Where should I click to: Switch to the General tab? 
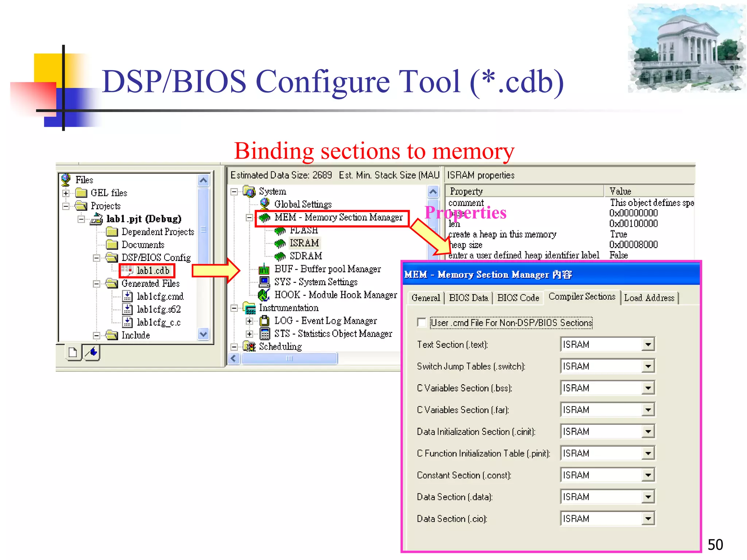(426, 298)
